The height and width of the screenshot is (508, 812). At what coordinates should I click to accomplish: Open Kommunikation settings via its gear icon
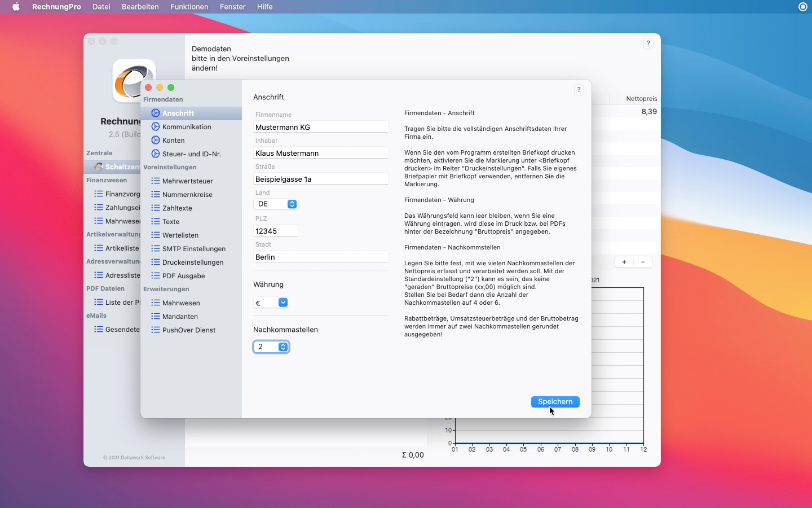point(156,127)
